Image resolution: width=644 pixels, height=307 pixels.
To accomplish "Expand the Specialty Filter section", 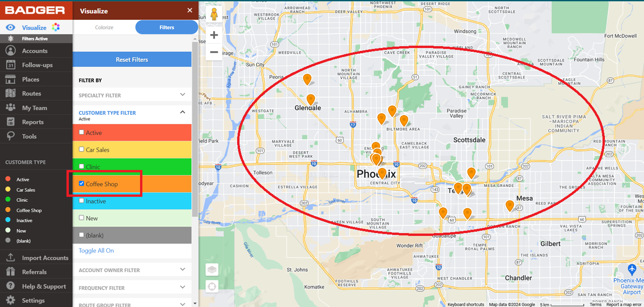I will [x=132, y=95].
